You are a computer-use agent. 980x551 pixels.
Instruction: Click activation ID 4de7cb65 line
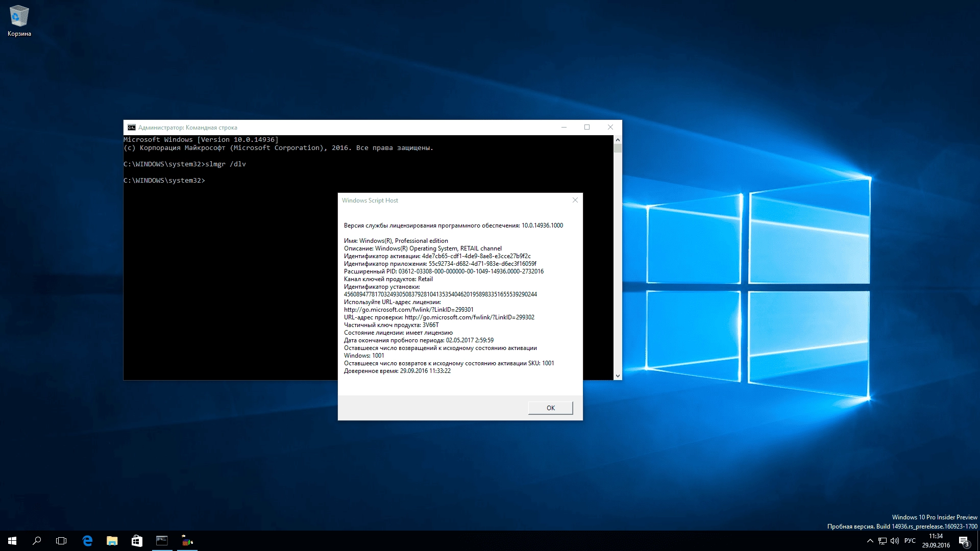coord(437,256)
